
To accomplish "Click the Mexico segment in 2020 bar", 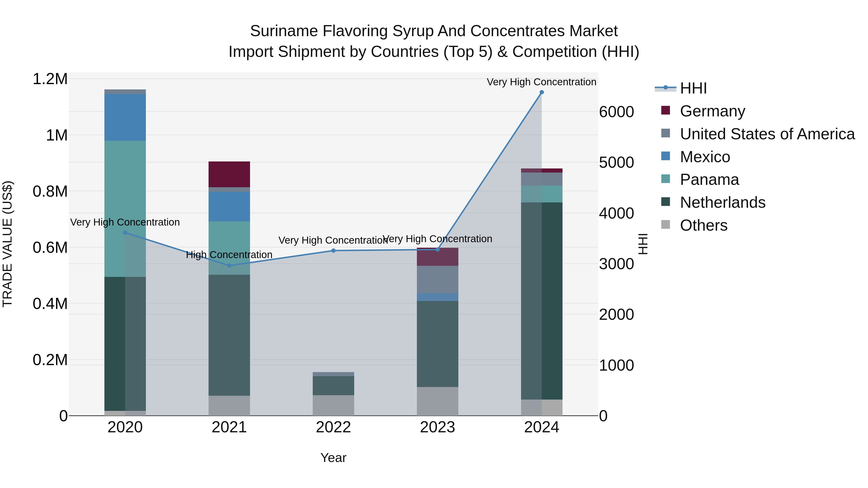I will (125, 117).
